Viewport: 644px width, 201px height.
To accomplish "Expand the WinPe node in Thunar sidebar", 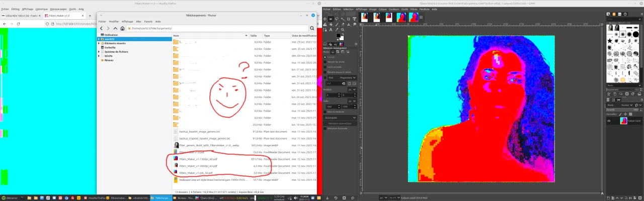I will 99,56.
